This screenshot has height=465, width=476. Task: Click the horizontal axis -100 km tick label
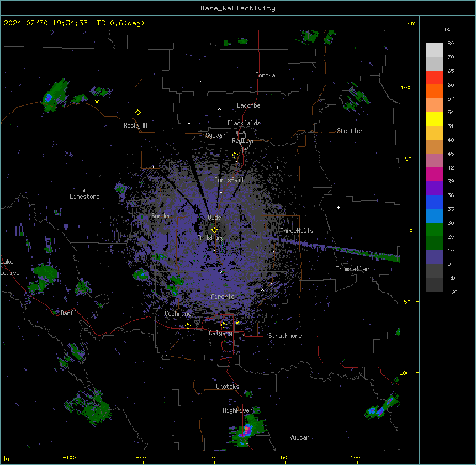point(69,457)
